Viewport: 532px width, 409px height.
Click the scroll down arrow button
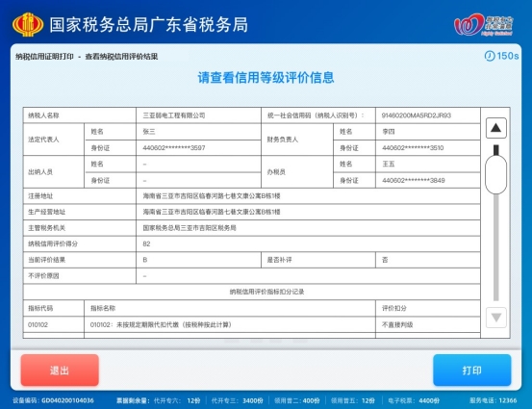(496, 318)
